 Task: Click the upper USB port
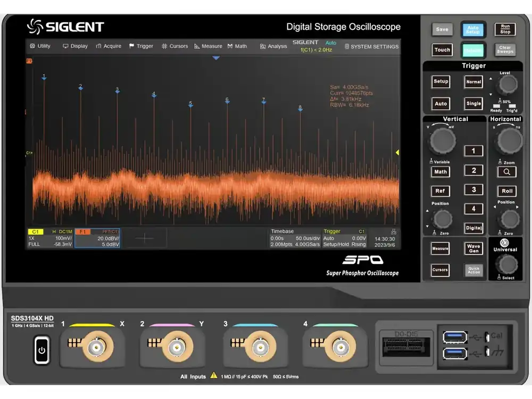pos(455,337)
